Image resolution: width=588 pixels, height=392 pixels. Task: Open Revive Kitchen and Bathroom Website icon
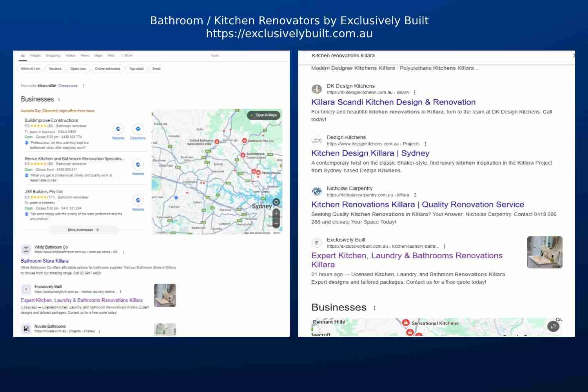[138, 165]
